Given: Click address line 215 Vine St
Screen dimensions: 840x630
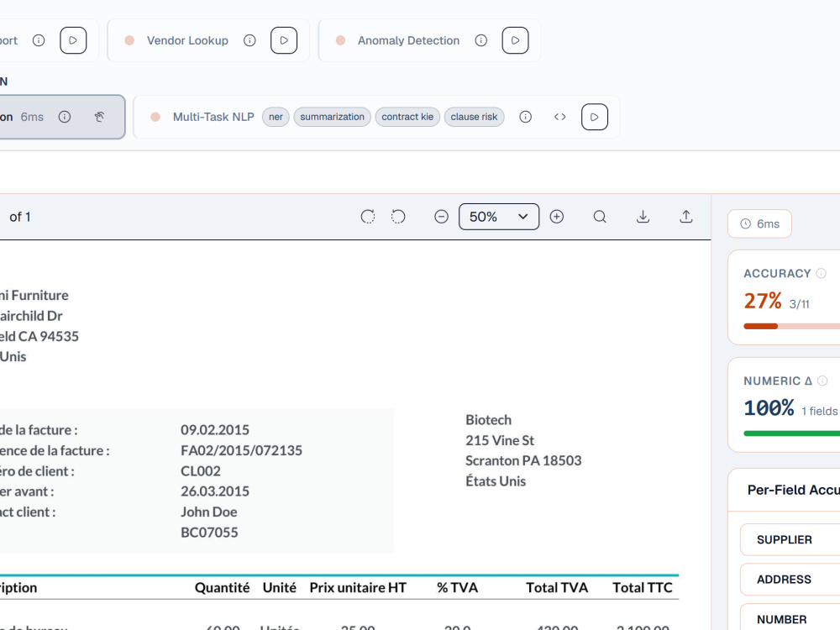Looking at the screenshot, I should [500, 440].
